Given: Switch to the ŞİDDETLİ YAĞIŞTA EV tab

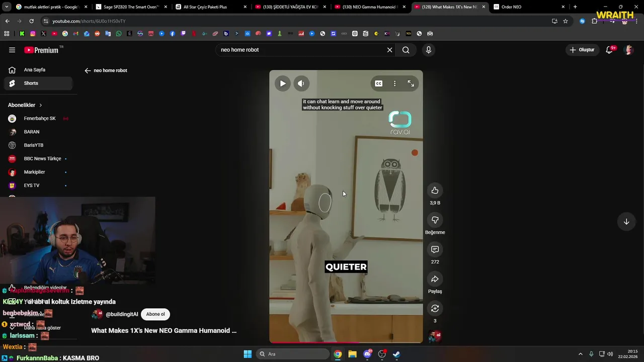Looking at the screenshot, I should point(291,7).
